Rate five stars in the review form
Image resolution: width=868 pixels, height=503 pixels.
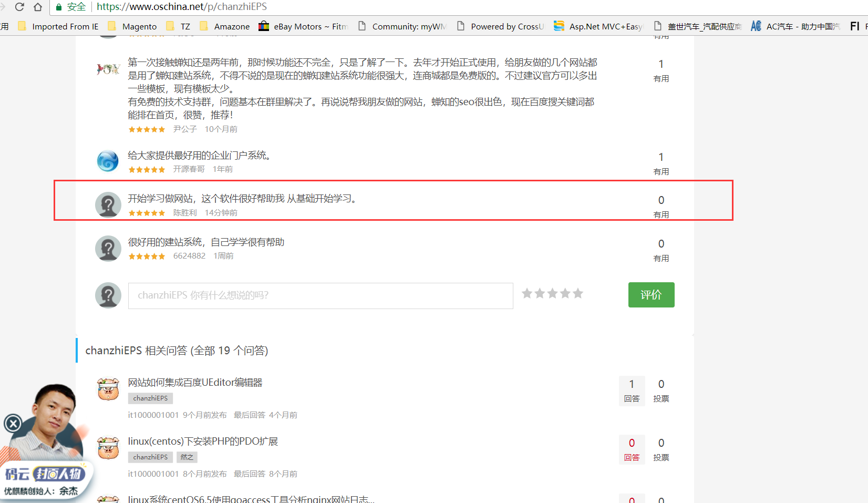tap(578, 293)
